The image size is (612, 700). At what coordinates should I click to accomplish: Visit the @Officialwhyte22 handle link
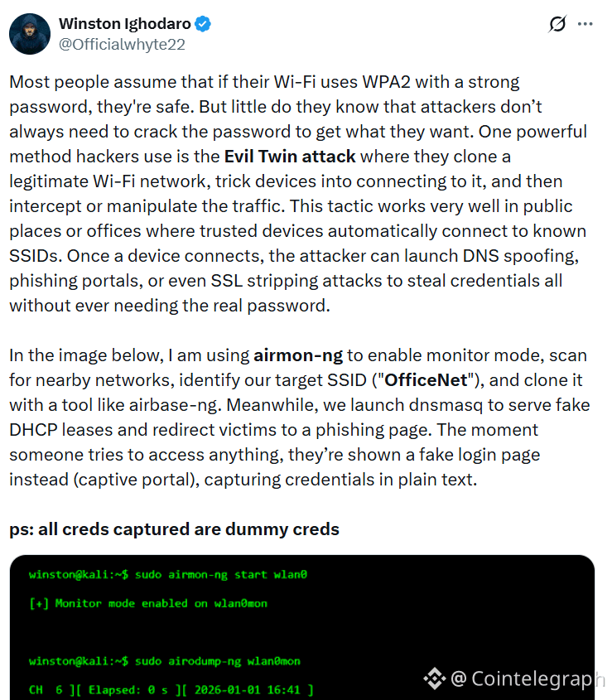click(x=122, y=44)
